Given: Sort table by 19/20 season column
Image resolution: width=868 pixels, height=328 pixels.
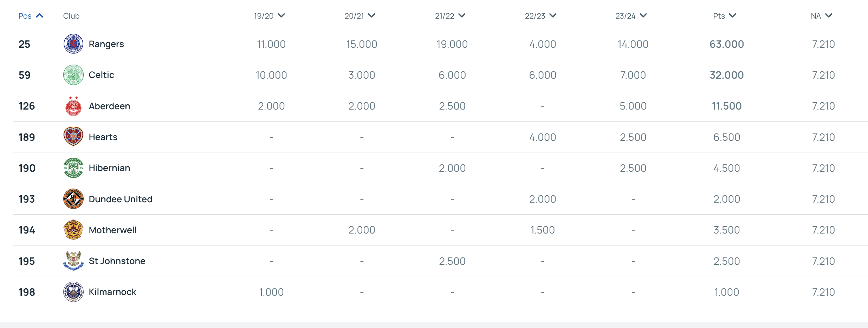Looking at the screenshot, I should coord(269,16).
